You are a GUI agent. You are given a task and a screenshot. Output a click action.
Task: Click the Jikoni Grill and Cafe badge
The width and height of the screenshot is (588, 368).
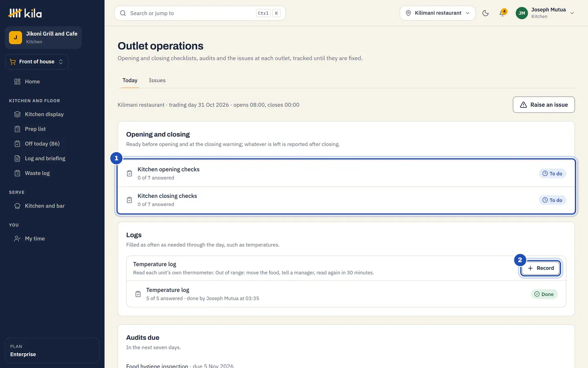coord(43,38)
